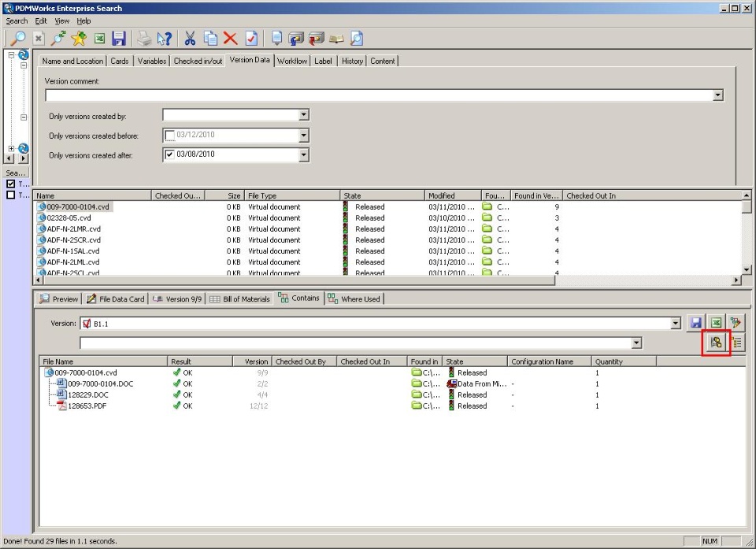The image size is (756, 549).
Task: Click the check-out vault toolbar icon
Action: point(296,38)
